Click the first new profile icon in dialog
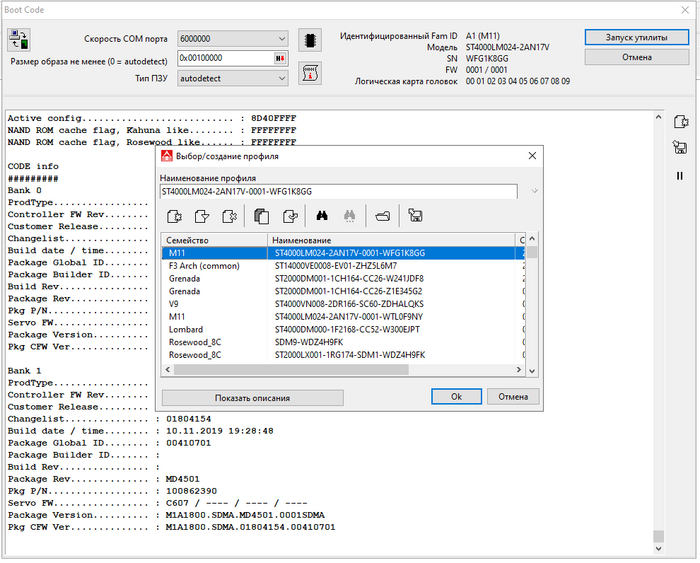This screenshot has height=563, width=700. coord(174,215)
